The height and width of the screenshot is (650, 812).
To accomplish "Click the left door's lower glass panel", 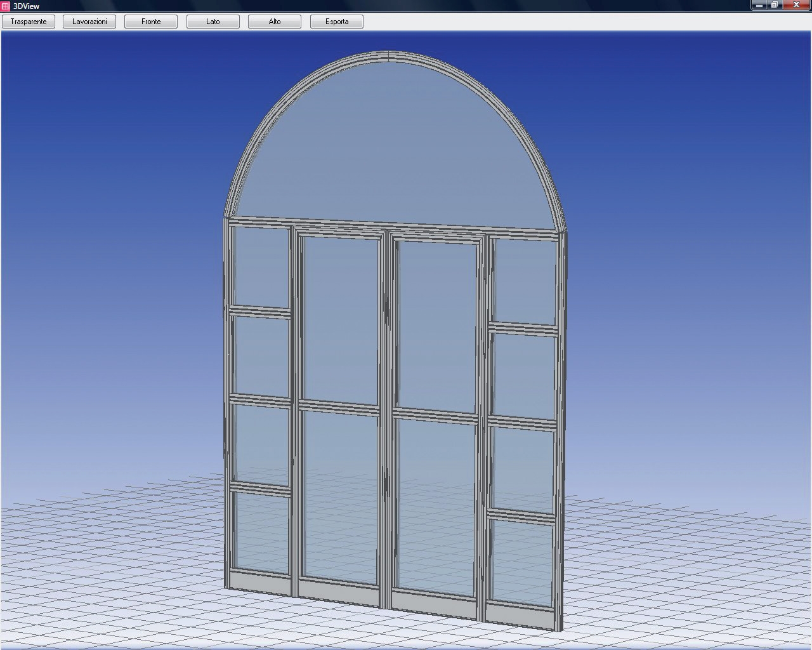I will click(x=341, y=495).
